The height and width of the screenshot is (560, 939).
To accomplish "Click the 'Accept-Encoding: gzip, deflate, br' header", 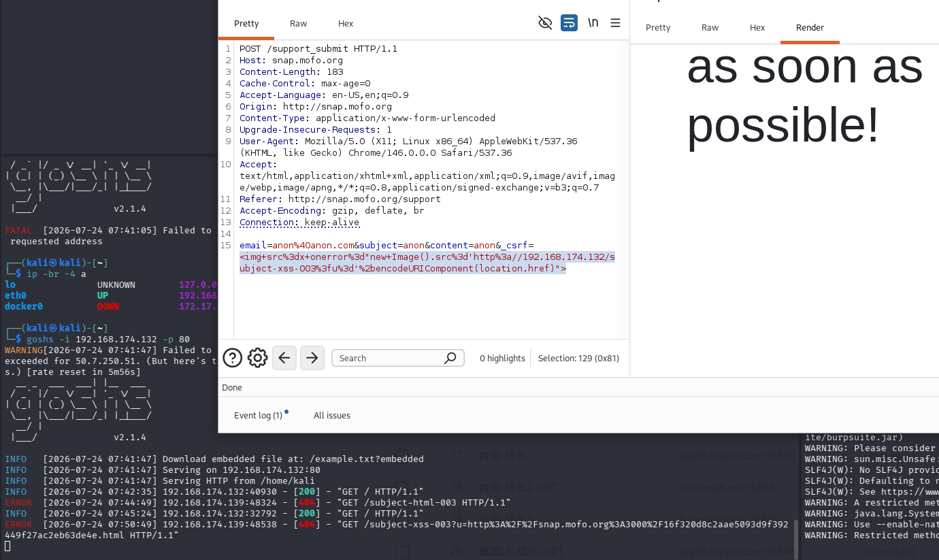I will (x=332, y=210).
